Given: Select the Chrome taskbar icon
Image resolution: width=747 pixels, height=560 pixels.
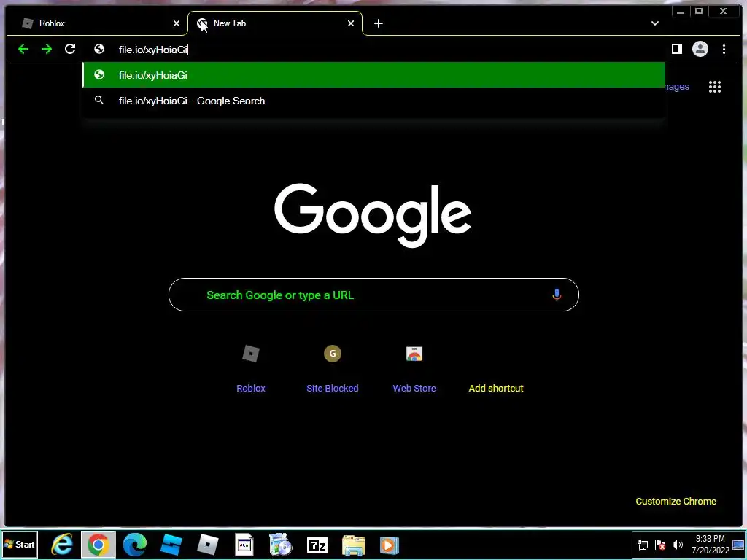Looking at the screenshot, I should (x=98, y=545).
